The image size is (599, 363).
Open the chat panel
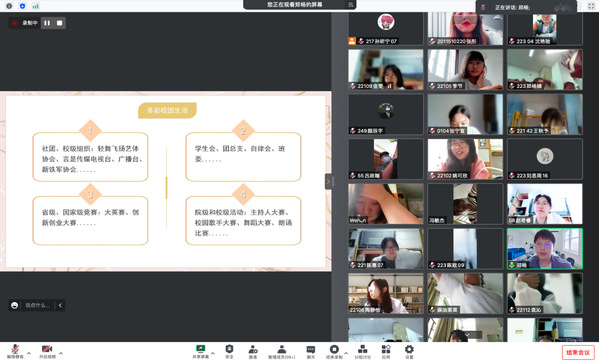click(x=311, y=351)
